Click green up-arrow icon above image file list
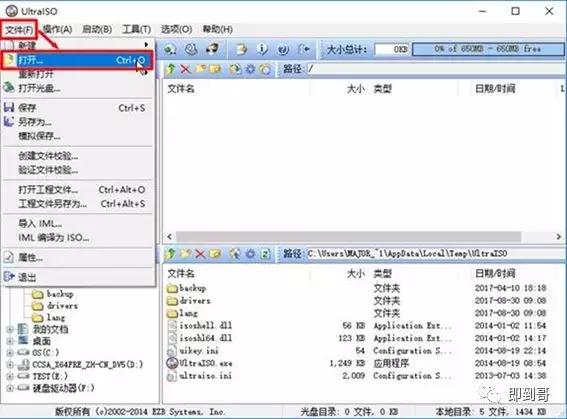567x419 pixels. tap(170, 69)
